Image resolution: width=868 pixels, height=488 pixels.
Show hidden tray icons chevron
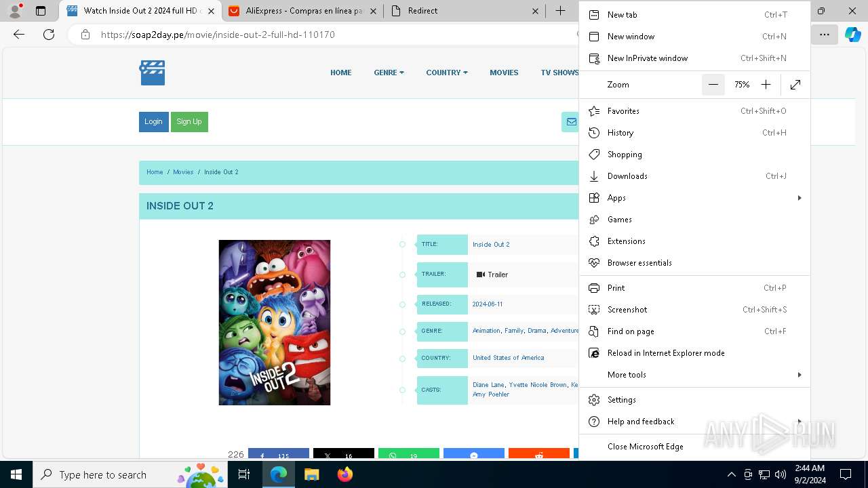tap(731, 474)
